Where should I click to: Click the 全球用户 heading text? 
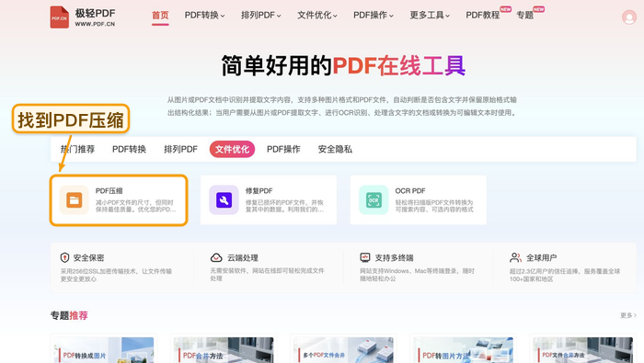pos(542,257)
